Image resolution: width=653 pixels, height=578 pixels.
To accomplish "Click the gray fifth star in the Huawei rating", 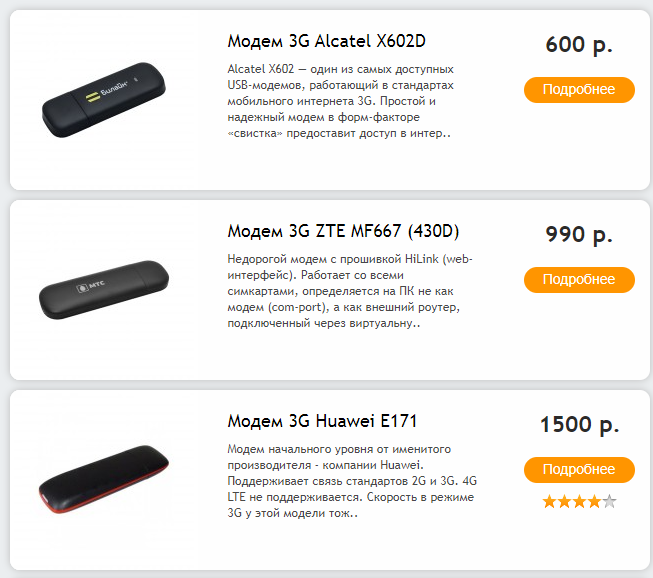I will [609, 501].
